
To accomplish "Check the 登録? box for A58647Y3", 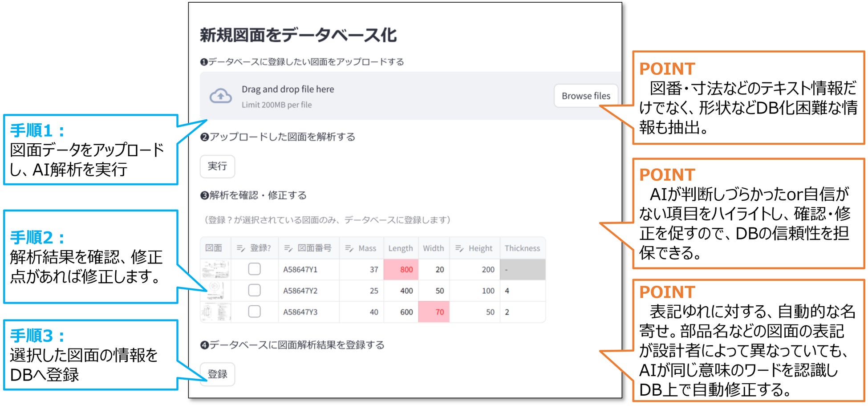I will click(255, 312).
